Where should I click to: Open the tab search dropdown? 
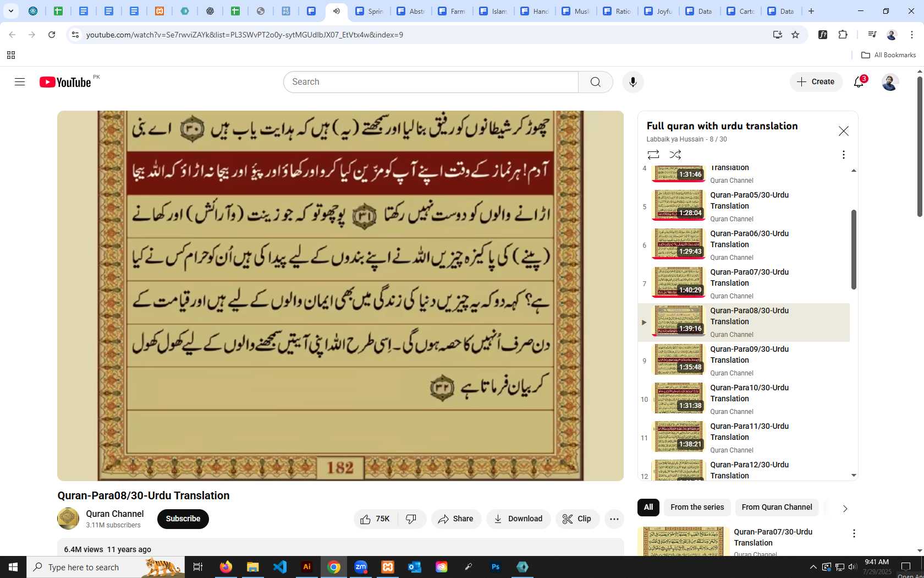click(x=10, y=11)
